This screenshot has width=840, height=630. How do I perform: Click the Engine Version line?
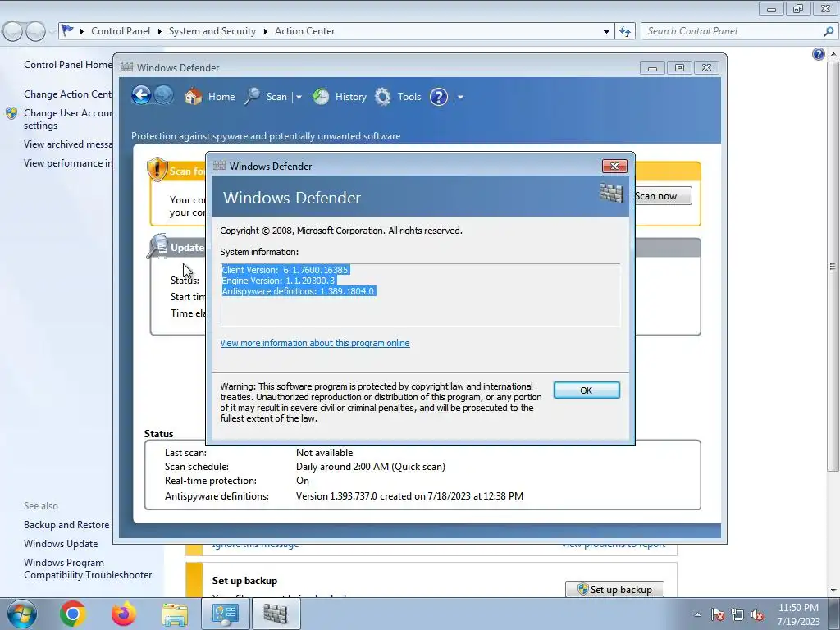(x=278, y=281)
